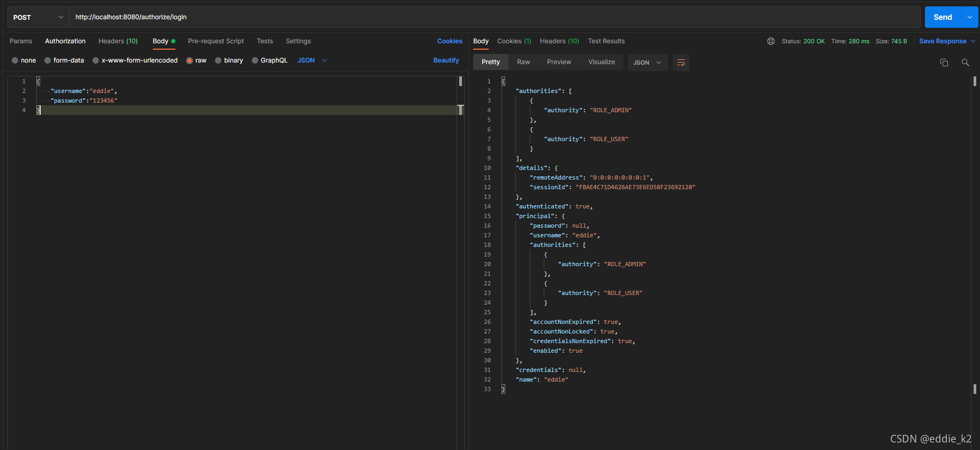
Task: Select the Raw view button
Action: tap(523, 62)
